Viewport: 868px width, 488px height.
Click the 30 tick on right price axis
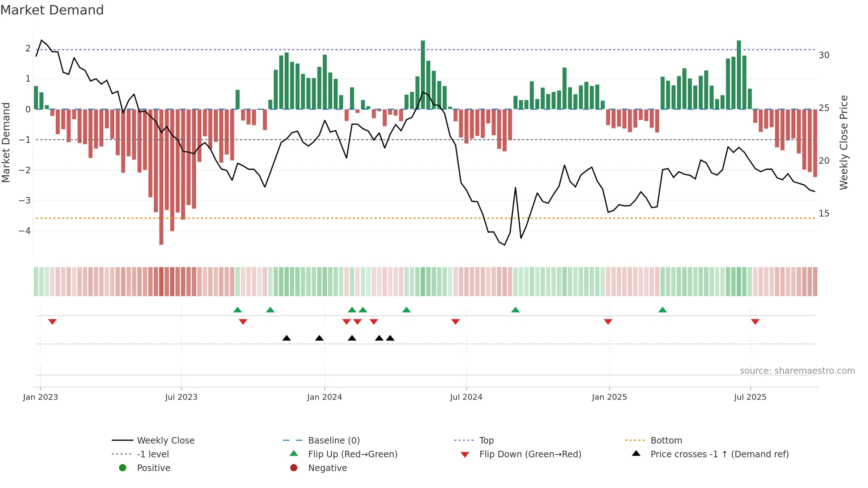(824, 55)
